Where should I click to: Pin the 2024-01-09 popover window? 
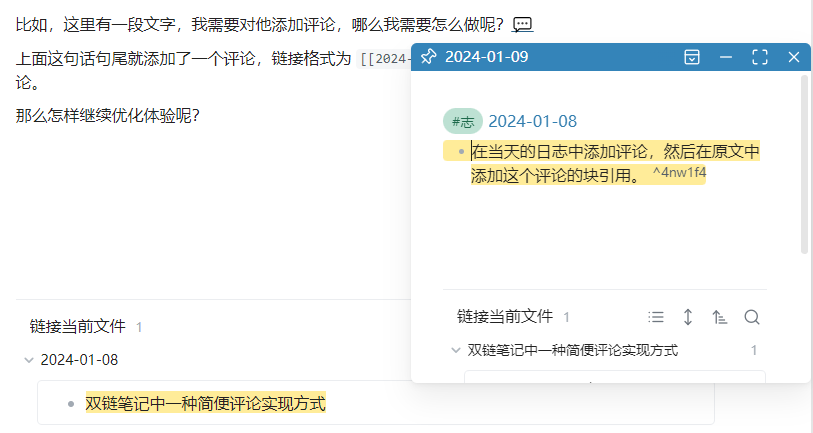pos(429,57)
